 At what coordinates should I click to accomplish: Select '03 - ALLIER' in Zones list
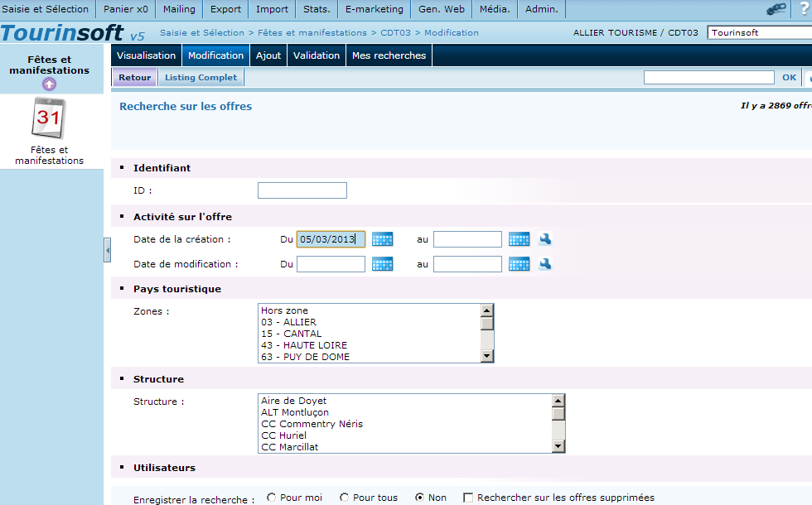tap(288, 322)
